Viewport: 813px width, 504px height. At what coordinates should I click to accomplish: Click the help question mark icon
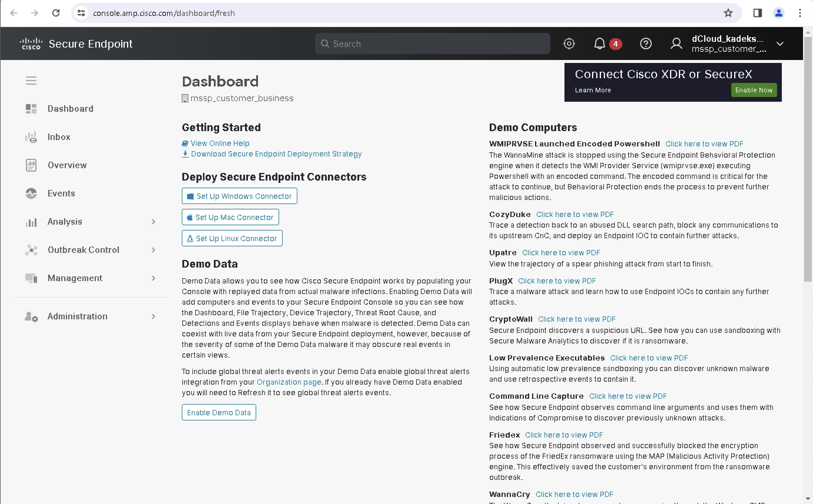coord(646,44)
